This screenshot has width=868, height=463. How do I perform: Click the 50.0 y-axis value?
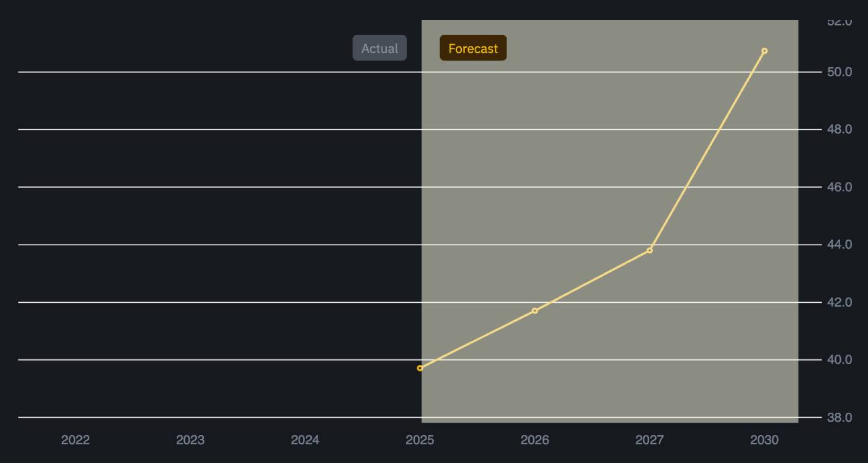pyautogui.click(x=839, y=72)
